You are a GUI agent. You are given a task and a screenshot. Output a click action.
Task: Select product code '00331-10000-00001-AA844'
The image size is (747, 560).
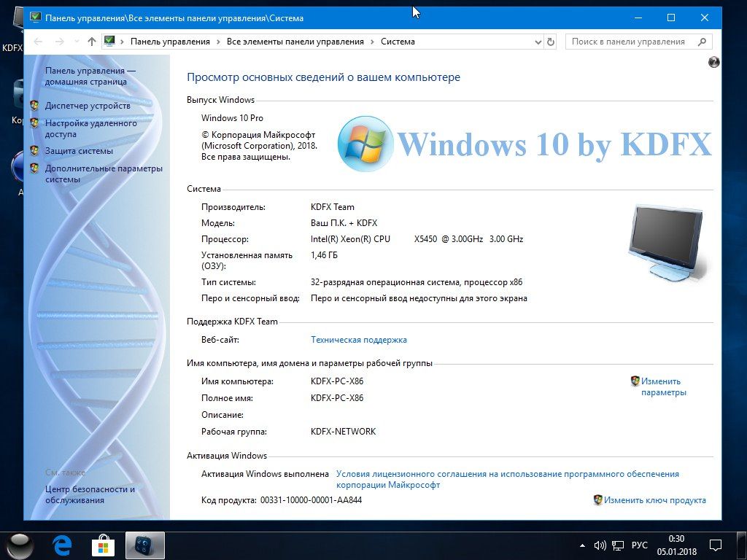click(x=311, y=500)
